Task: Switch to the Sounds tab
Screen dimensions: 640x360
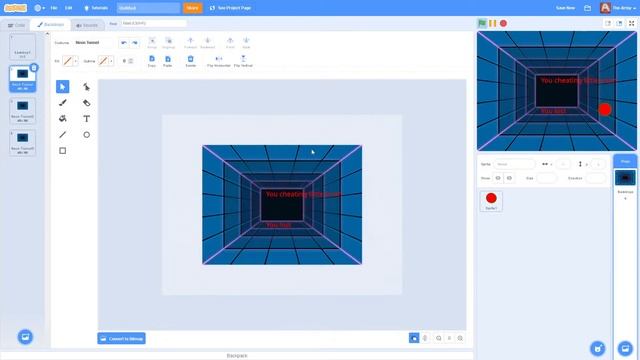Action: pos(87,25)
